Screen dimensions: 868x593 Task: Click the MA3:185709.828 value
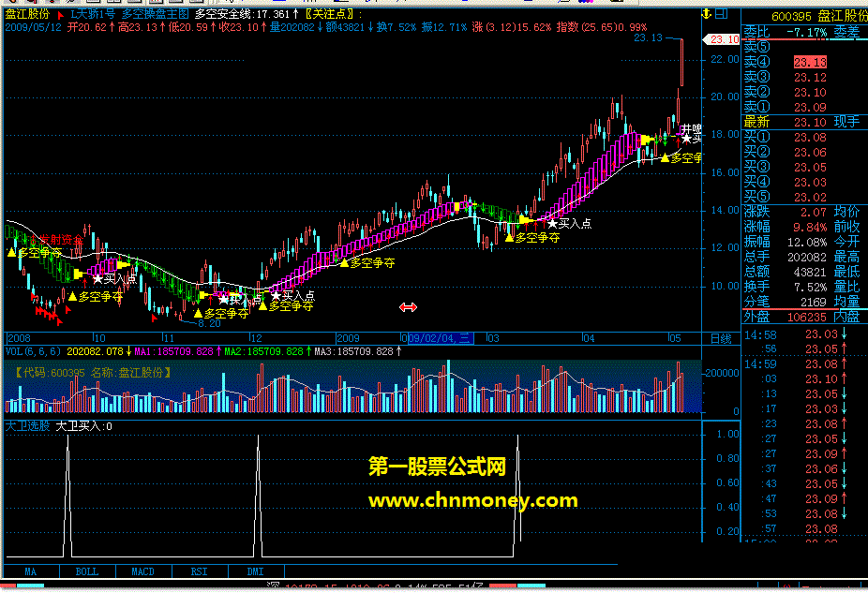358,351
